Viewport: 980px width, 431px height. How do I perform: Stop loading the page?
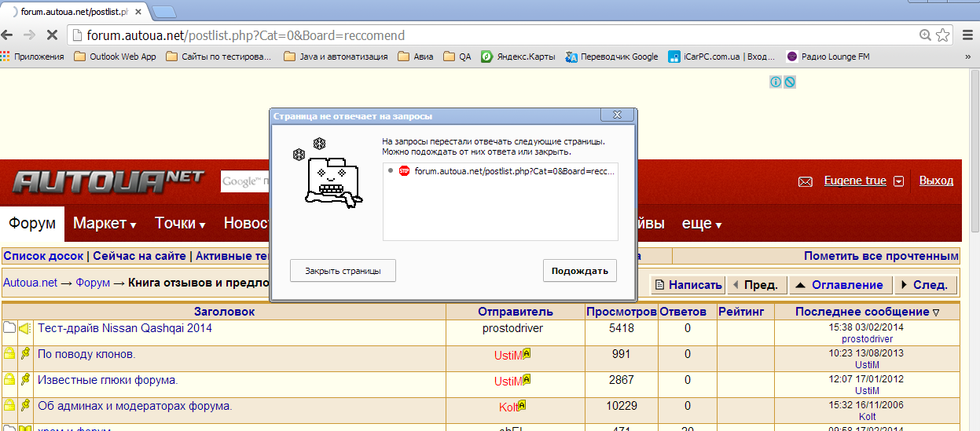coord(50,35)
